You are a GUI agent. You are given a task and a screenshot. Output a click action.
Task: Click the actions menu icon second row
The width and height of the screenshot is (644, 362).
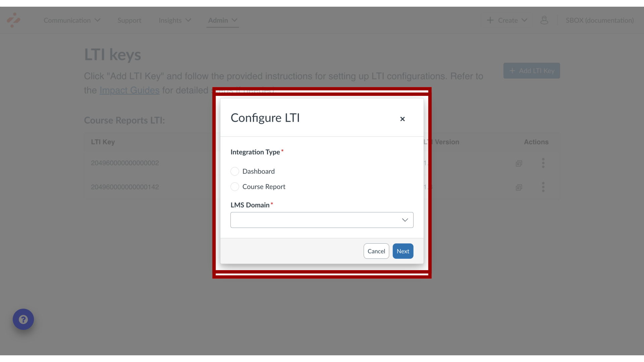click(543, 187)
